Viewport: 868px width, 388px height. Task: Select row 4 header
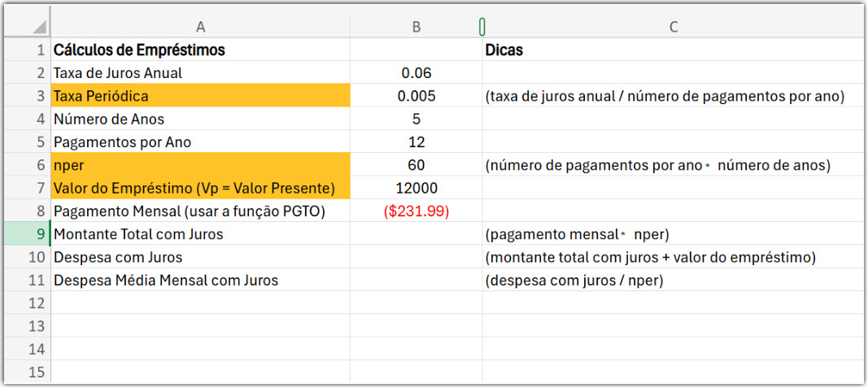[x=27, y=119]
